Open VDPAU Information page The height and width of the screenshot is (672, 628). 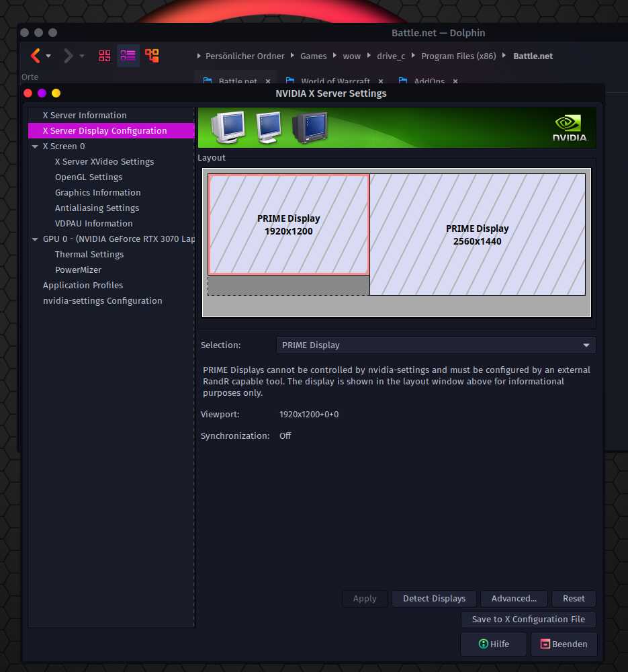coord(93,223)
